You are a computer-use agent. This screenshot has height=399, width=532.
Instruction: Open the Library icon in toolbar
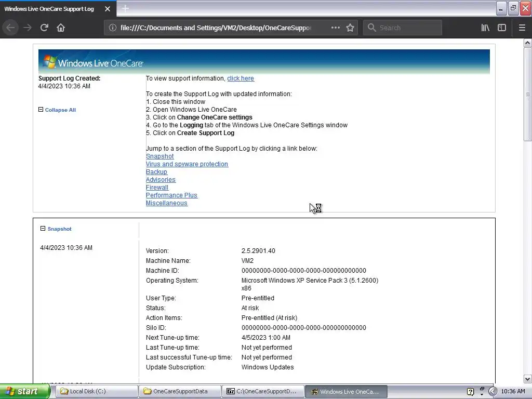[x=485, y=28]
